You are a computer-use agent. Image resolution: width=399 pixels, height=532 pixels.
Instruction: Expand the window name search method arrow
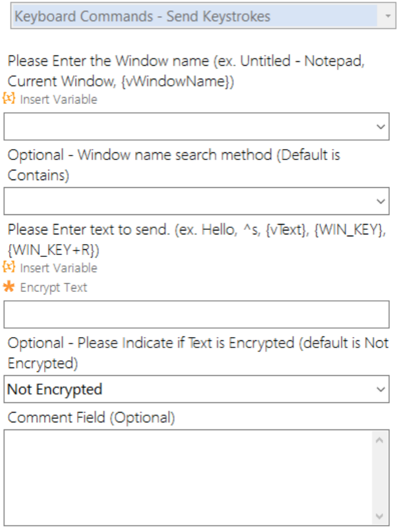click(380, 201)
